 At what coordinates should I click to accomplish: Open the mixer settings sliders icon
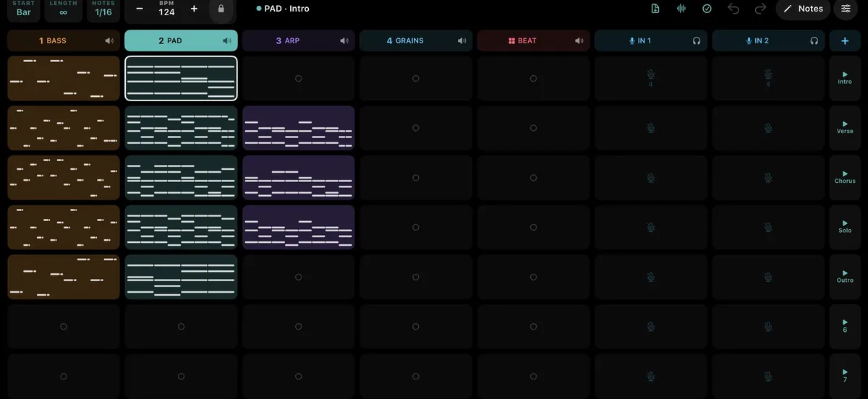click(846, 9)
